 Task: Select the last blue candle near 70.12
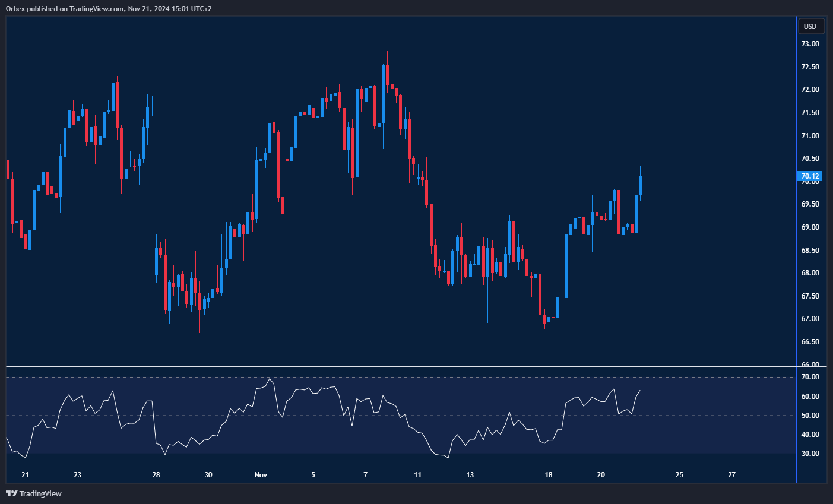(640, 185)
